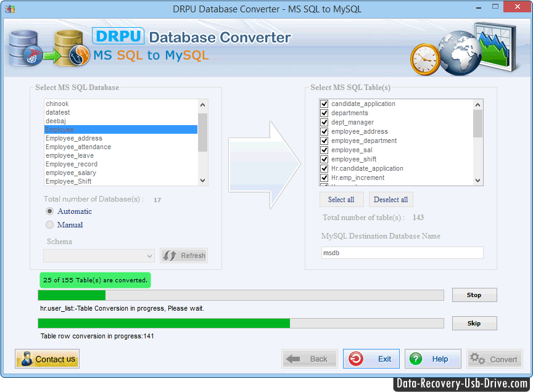Click the Refresh arrows icon
Screen dimensions: 533x392
click(169, 255)
